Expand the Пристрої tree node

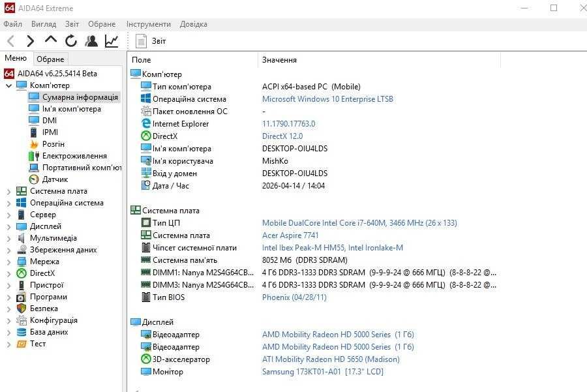point(8,285)
